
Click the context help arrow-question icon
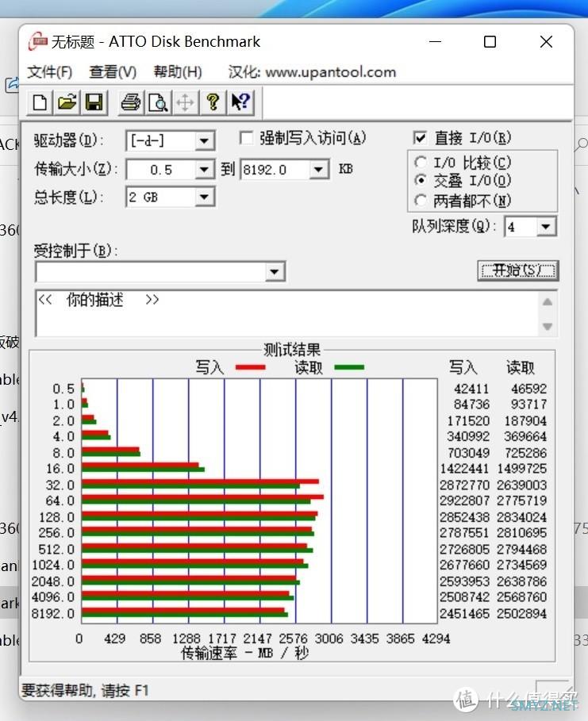click(240, 102)
